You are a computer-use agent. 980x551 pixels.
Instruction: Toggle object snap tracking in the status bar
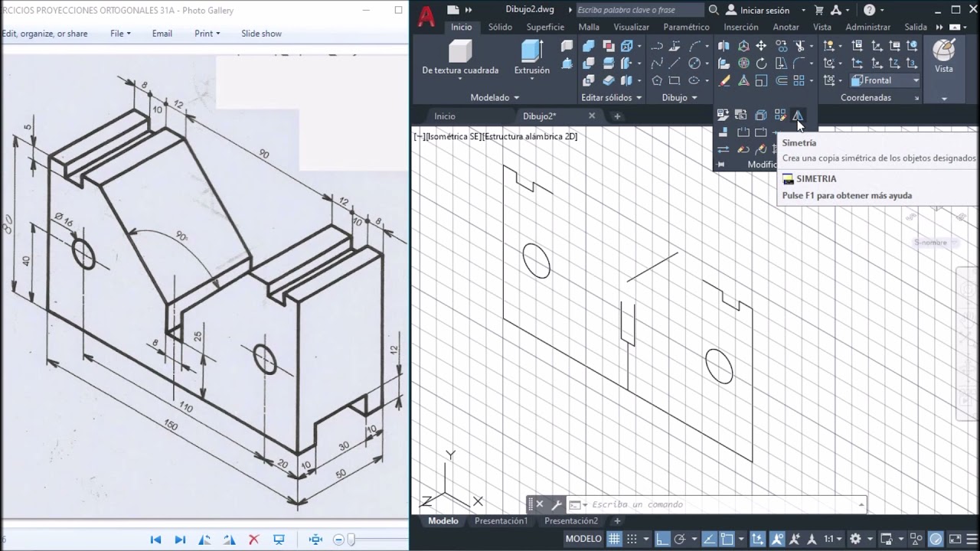point(709,539)
